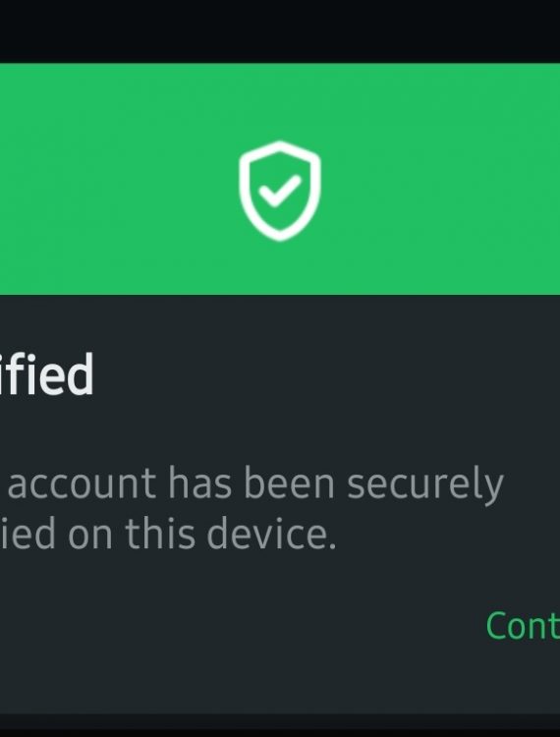Click the word "securely" in the message

(x=425, y=486)
